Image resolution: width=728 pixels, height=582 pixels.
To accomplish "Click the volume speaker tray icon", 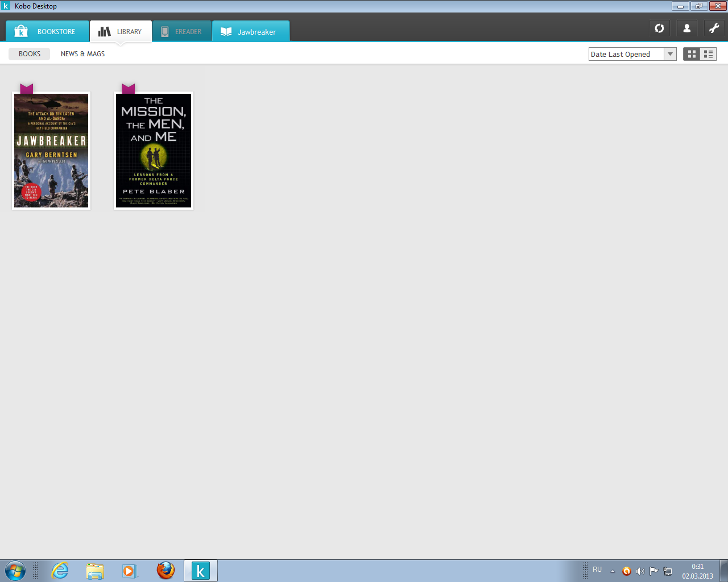I will coord(640,571).
